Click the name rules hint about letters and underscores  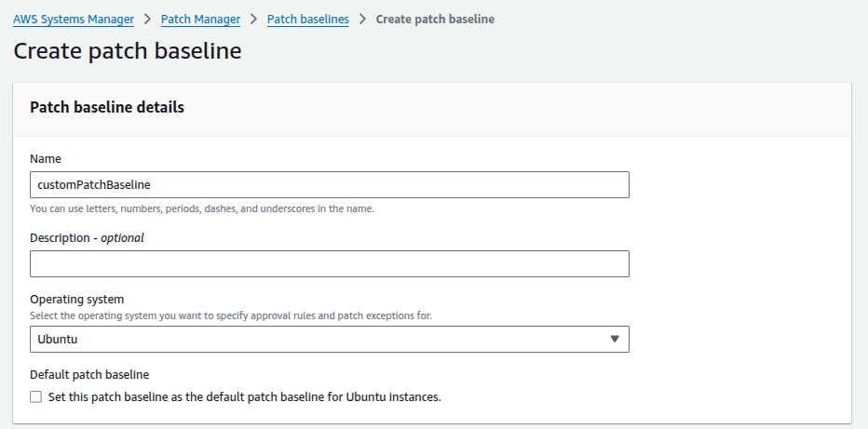tap(202, 209)
